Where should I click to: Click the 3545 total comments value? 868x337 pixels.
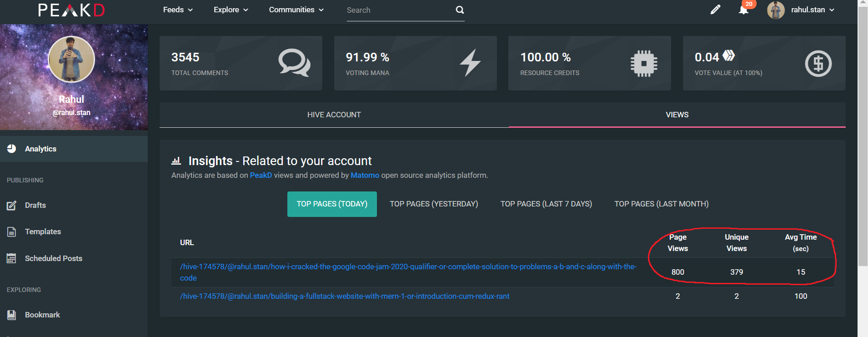click(x=186, y=57)
